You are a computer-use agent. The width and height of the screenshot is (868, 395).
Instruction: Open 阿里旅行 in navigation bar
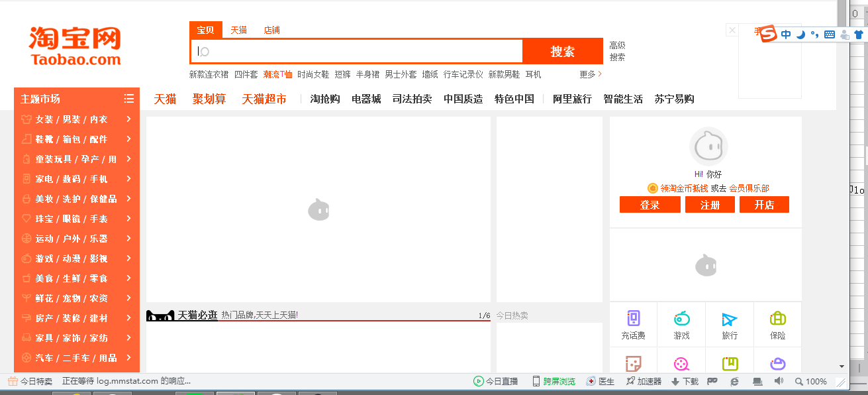point(572,99)
